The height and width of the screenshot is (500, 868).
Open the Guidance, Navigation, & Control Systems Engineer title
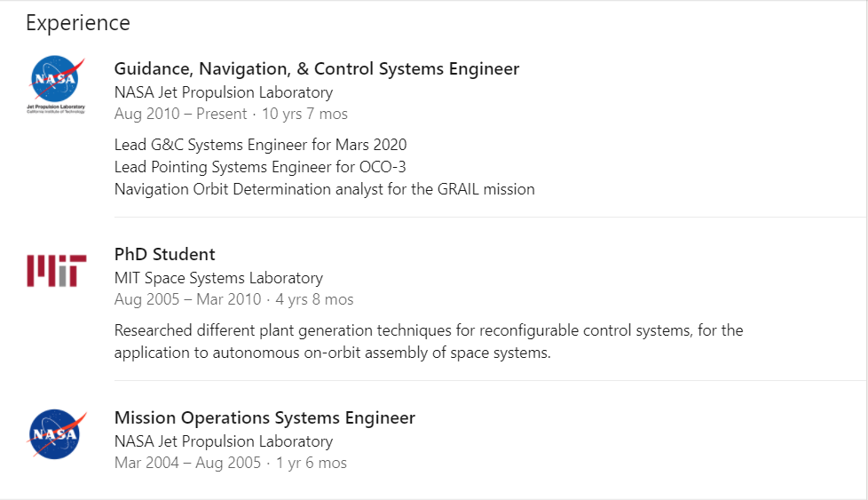tap(317, 69)
